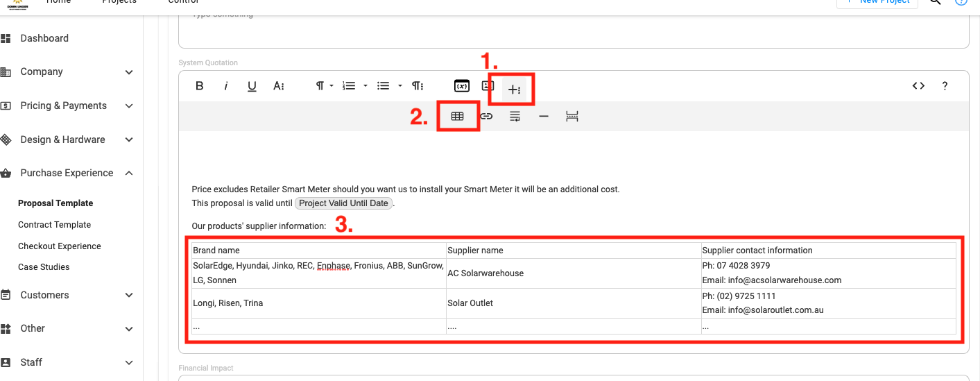Click the 'Longi, Risen, Trina' cell
Screen dimensions: 980x381
click(318, 303)
